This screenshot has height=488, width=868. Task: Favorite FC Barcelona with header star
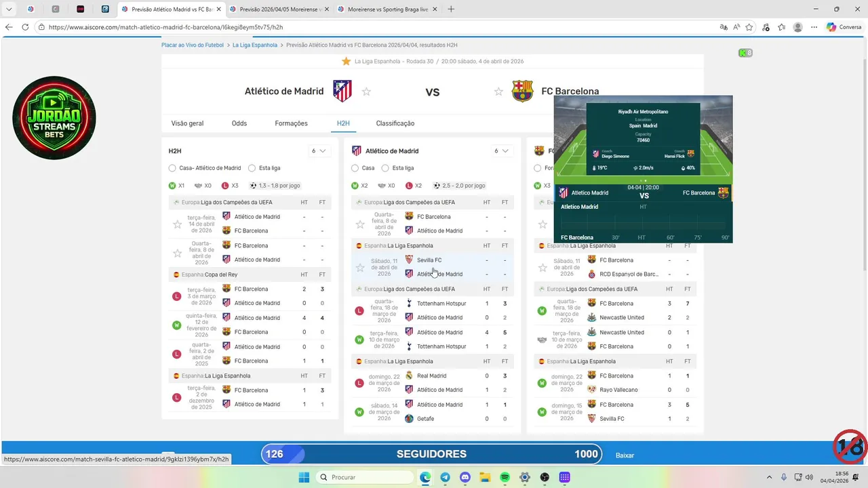point(498,91)
